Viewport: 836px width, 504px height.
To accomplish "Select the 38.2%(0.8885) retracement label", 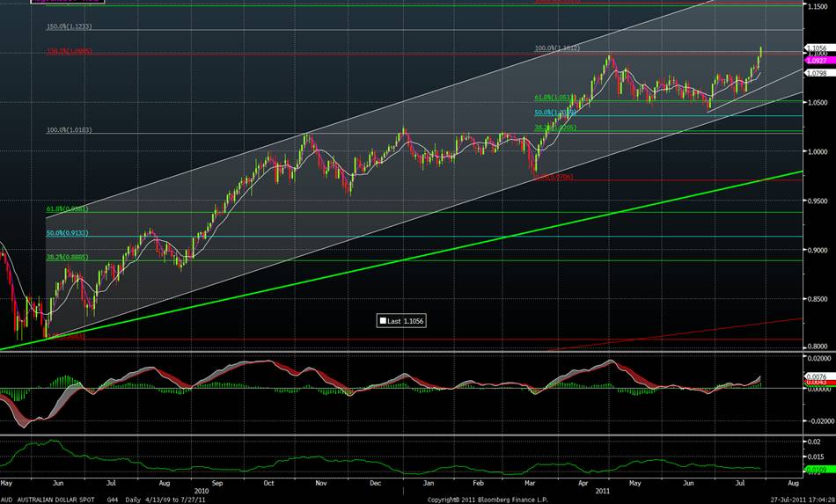I will [69, 258].
